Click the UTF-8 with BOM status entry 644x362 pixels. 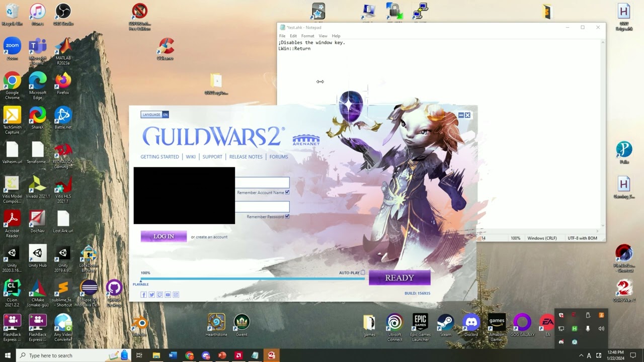[x=582, y=238]
